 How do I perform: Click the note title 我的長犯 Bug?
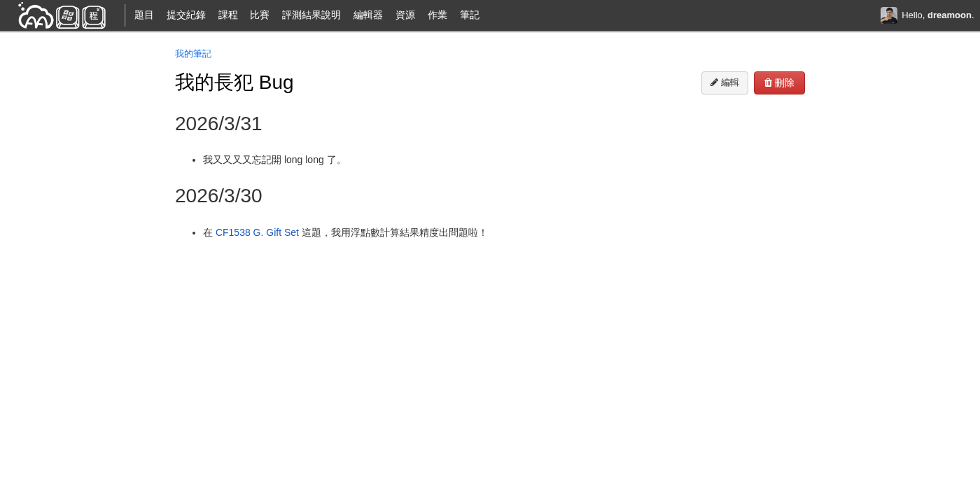click(x=234, y=83)
